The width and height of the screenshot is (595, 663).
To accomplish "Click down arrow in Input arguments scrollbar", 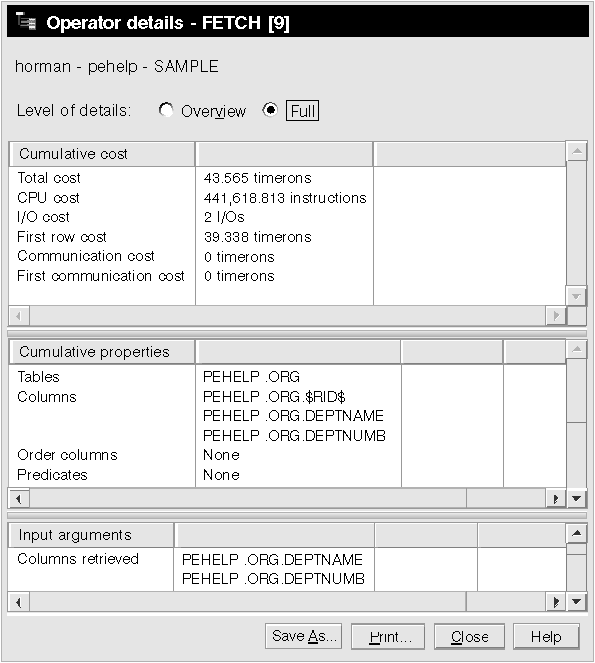I will click(576, 601).
